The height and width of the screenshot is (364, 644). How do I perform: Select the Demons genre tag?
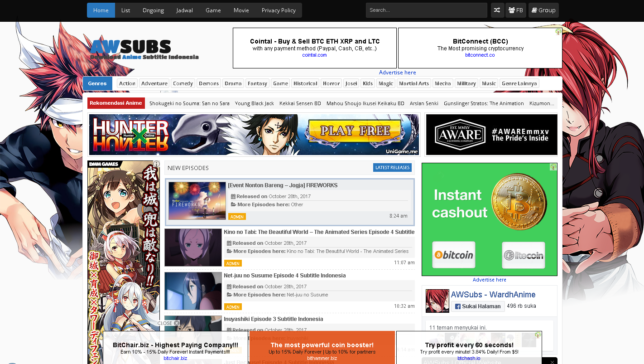(x=209, y=83)
